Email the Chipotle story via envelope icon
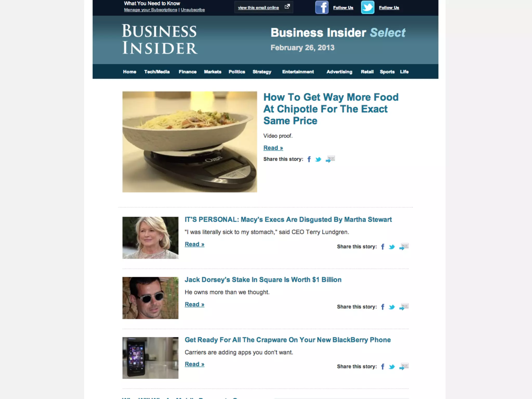Screen dimensions: 532x399 pyautogui.click(x=330, y=159)
